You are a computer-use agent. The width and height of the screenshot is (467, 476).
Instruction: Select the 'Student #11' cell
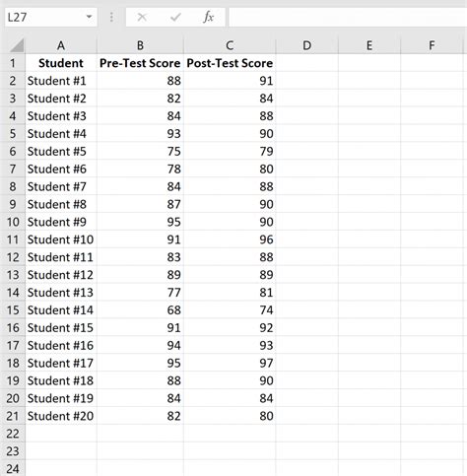point(61,257)
